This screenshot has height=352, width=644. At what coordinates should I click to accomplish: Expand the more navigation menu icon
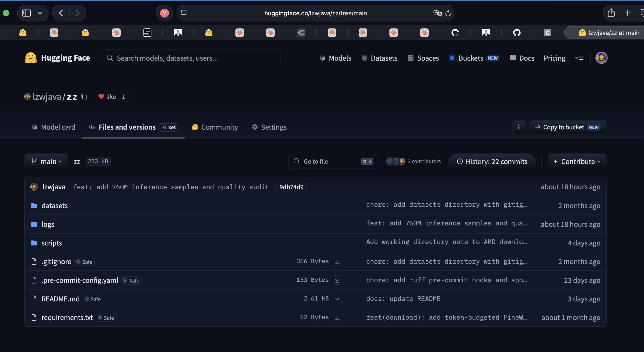tap(580, 58)
